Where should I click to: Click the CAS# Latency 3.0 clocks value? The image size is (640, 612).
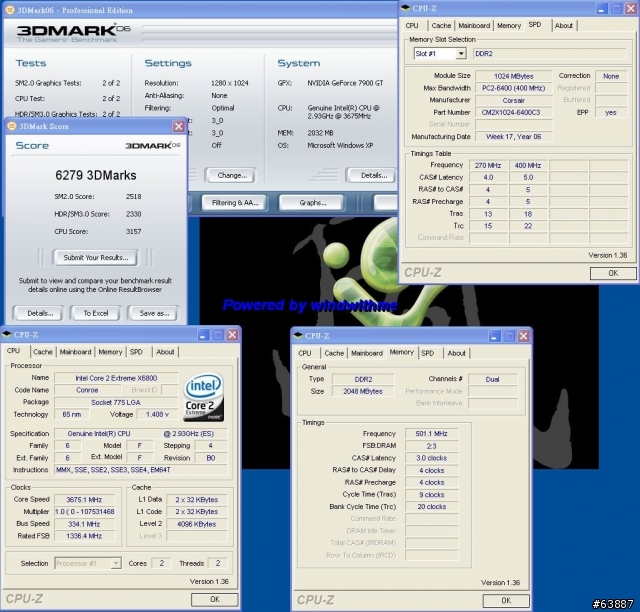click(431, 458)
